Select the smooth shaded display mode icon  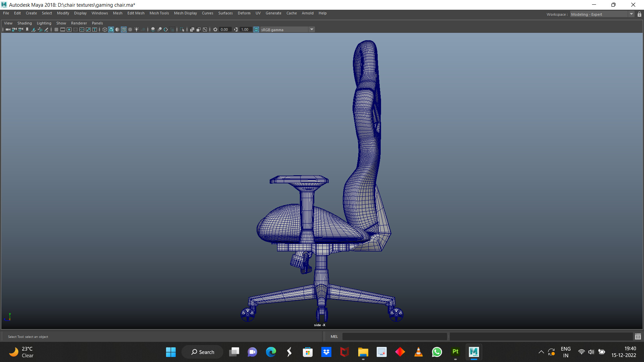pyautogui.click(x=111, y=29)
